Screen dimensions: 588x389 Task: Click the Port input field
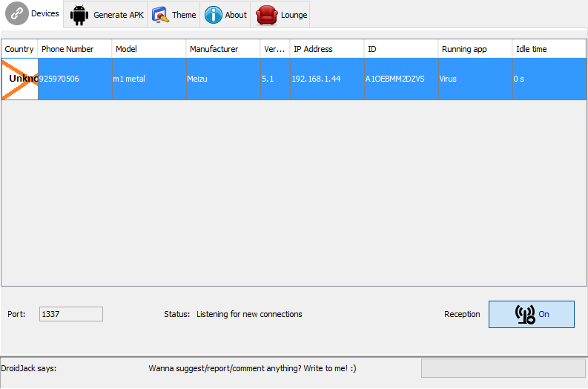[x=71, y=314]
